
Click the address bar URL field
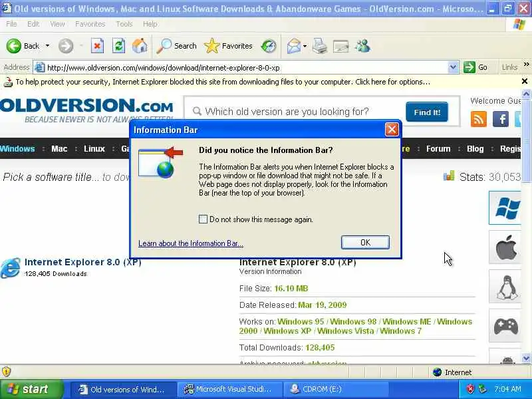click(x=246, y=68)
